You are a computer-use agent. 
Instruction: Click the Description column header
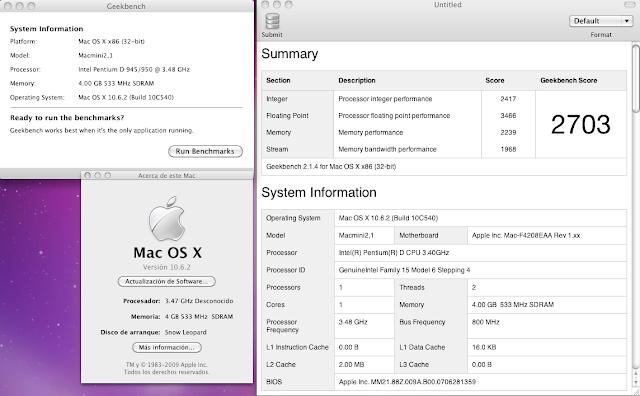click(x=357, y=80)
